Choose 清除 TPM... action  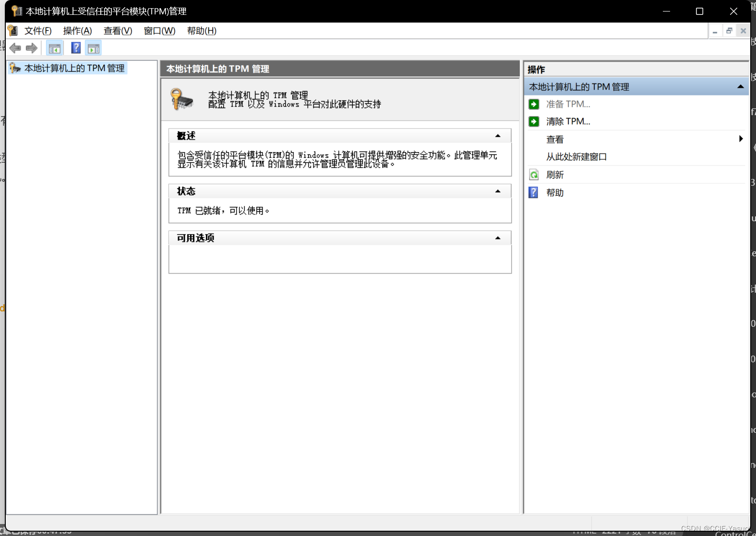(568, 121)
